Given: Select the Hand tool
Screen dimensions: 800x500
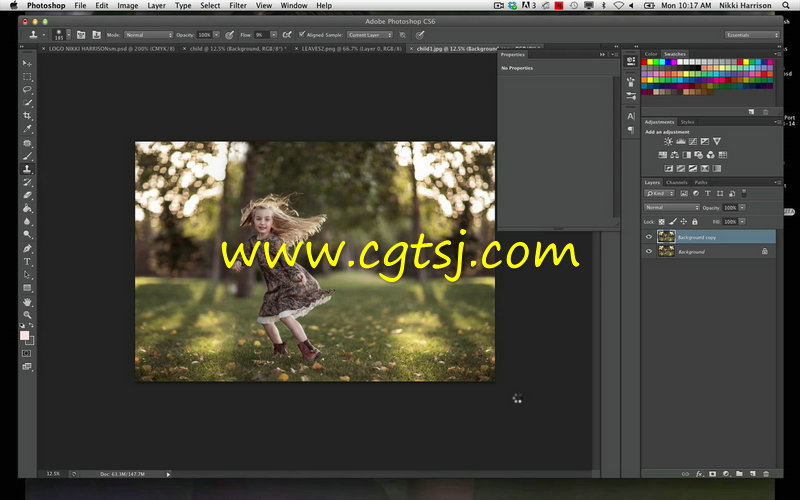Looking at the screenshot, I should click(x=27, y=302).
